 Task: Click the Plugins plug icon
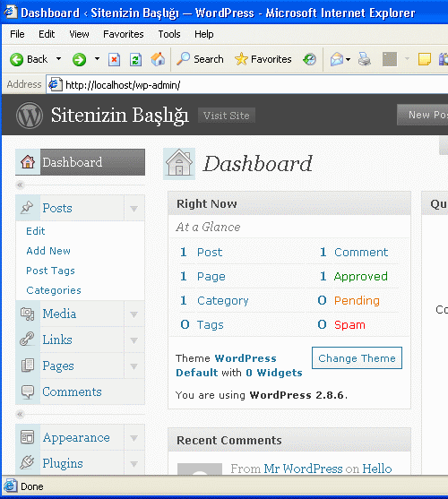coord(27,462)
